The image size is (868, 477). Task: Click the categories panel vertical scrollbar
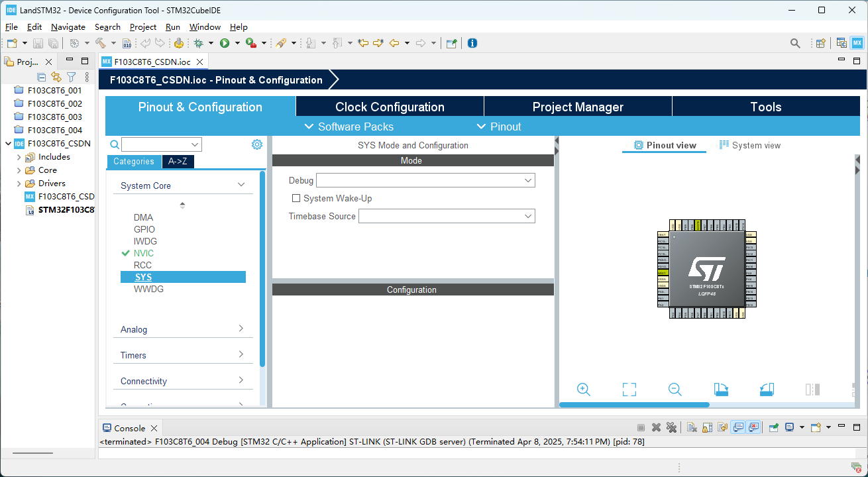coord(262,268)
